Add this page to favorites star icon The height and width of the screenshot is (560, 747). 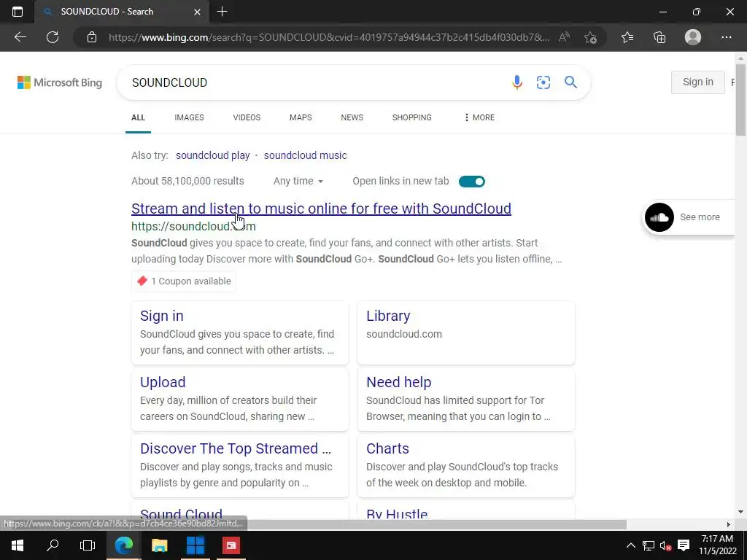[591, 37]
